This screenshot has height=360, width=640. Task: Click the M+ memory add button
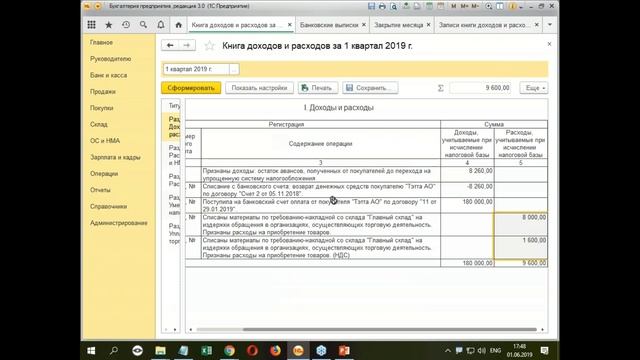click(464, 6)
